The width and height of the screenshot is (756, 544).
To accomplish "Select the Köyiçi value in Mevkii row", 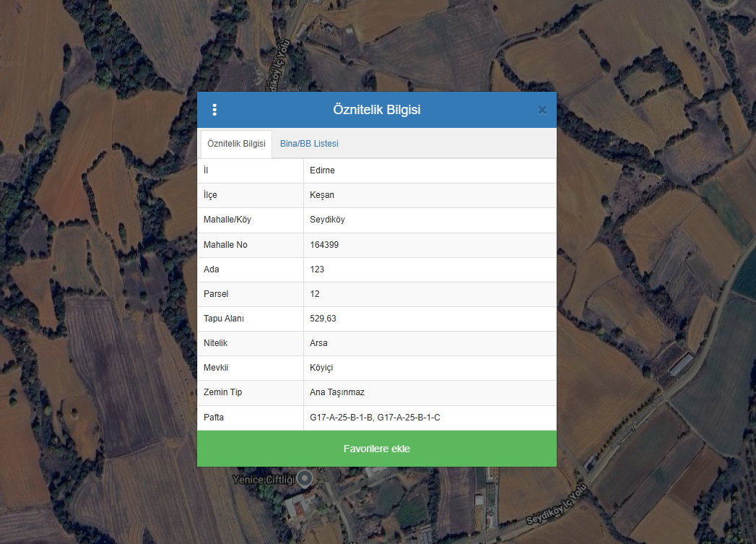I will pos(321,368).
